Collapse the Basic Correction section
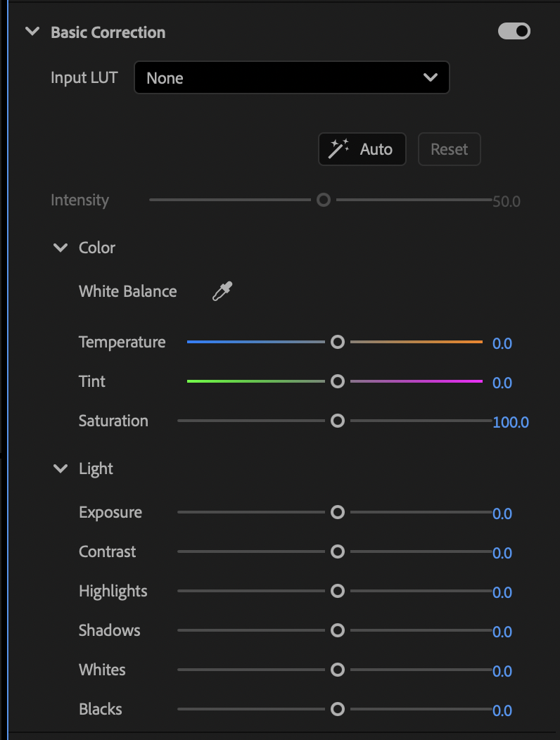Viewport: 560px width, 740px height. click(x=32, y=32)
